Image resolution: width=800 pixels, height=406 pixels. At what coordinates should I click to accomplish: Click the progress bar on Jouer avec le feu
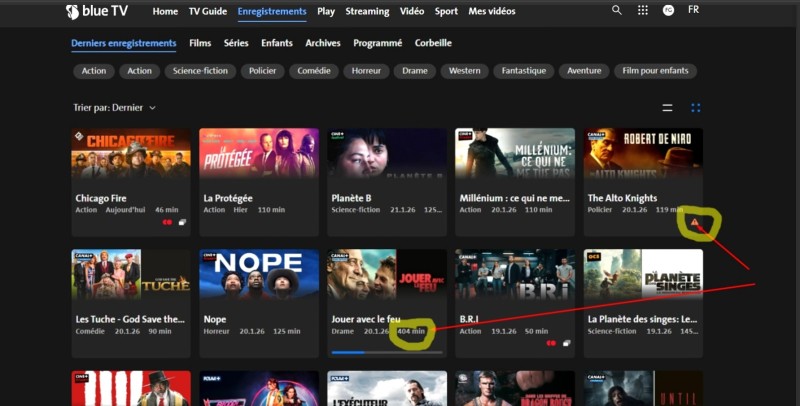pos(385,352)
